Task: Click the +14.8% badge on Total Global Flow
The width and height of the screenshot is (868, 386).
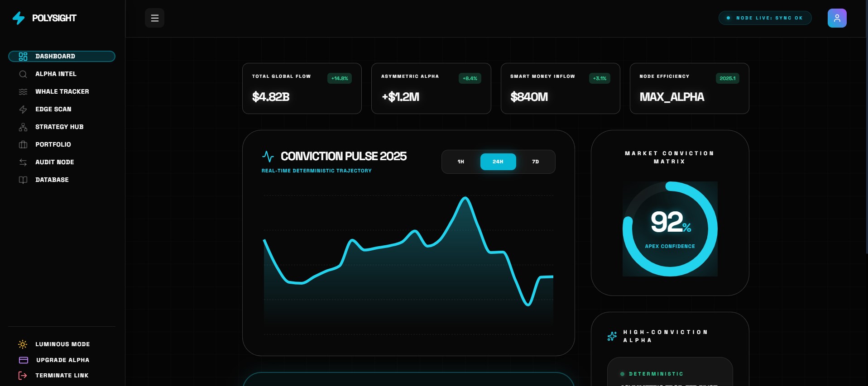Action: click(x=340, y=78)
